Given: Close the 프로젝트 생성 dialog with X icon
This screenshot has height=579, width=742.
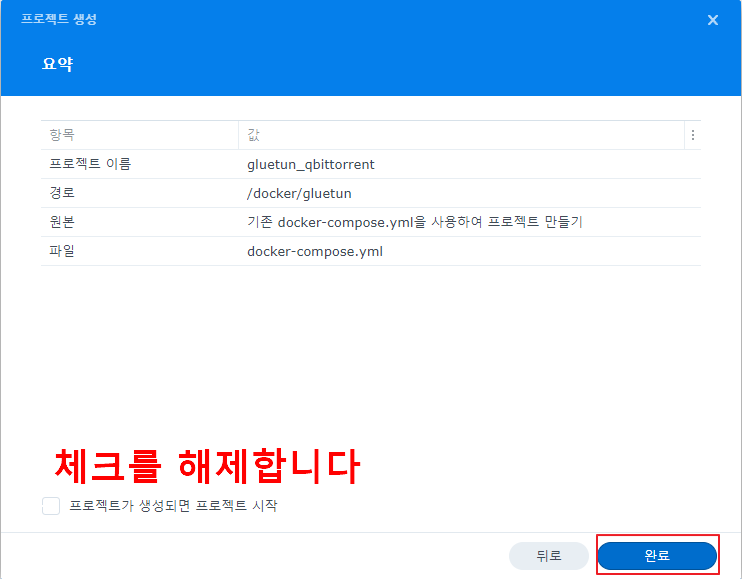Looking at the screenshot, I should [713, 20].
